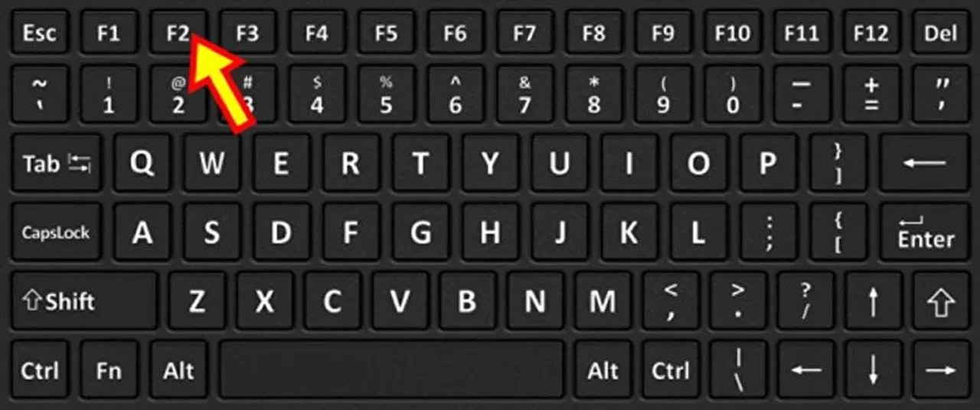Click the Tab key
The height and width of the screenshot is (410, 980).
pos(56,163)
